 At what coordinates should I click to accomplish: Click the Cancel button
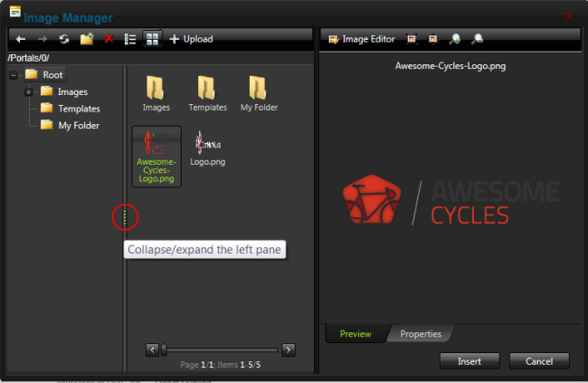click(539, 361)
